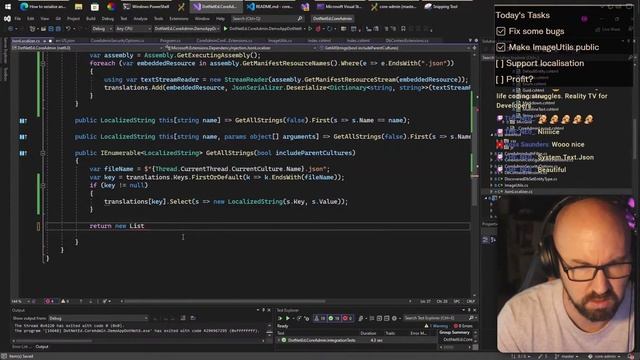Click Start Without Debugging outline arrow
Image resolution: width=640 pixels, height=360 pixels.
coord(310,29)
